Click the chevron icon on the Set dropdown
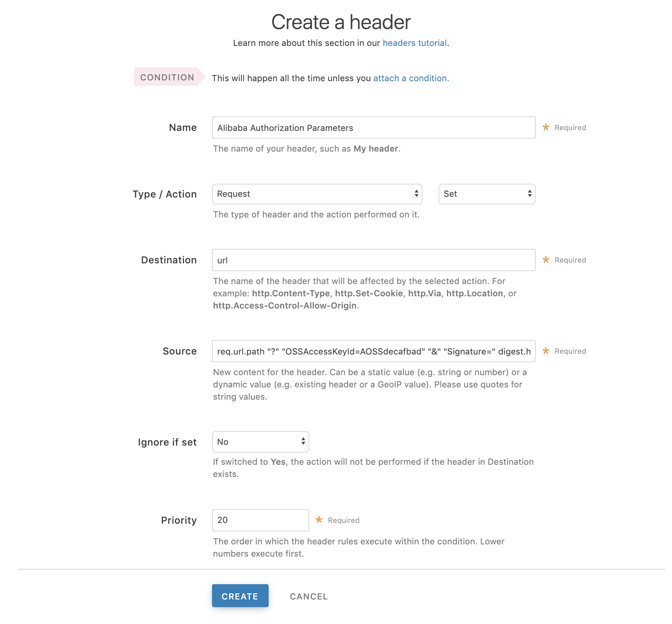 tap(530, 194)
